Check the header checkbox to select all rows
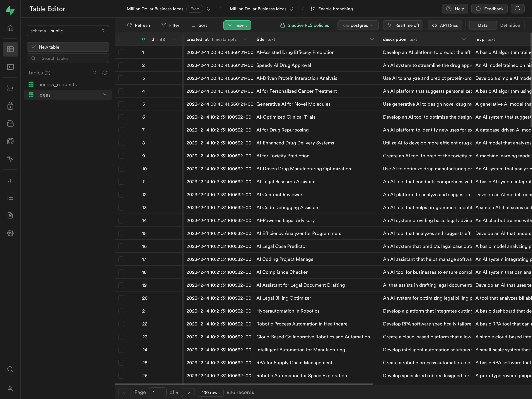This screenshot has height=399, width=532. 121,39
